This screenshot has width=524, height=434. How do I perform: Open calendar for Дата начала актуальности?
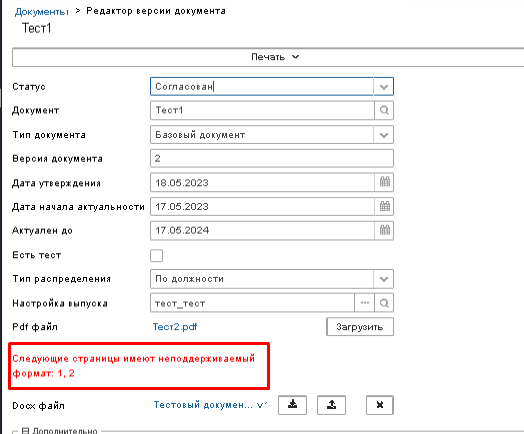pyautogui.click(x=384, y=206)
